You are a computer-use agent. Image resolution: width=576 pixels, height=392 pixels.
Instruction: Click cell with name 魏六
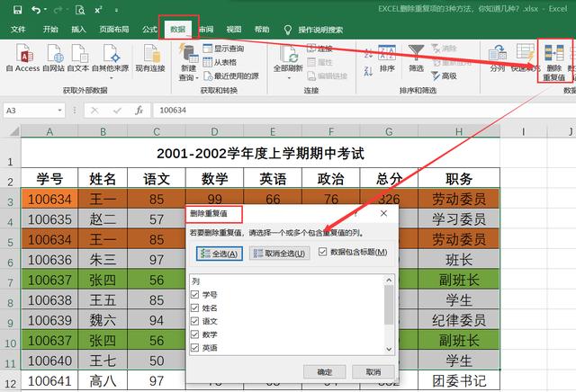[x=103, y=320]
